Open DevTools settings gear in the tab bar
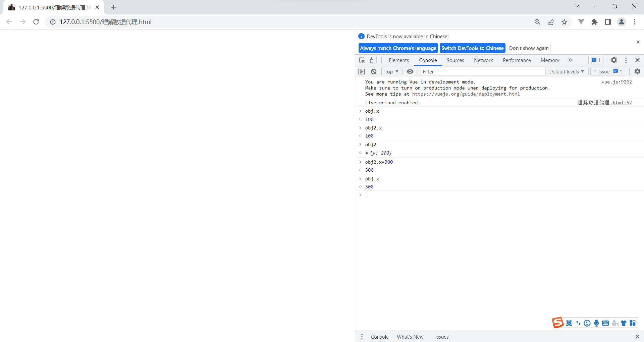Image resolution: width=644 pixels, height=342 pixels. tap(614, 60)
